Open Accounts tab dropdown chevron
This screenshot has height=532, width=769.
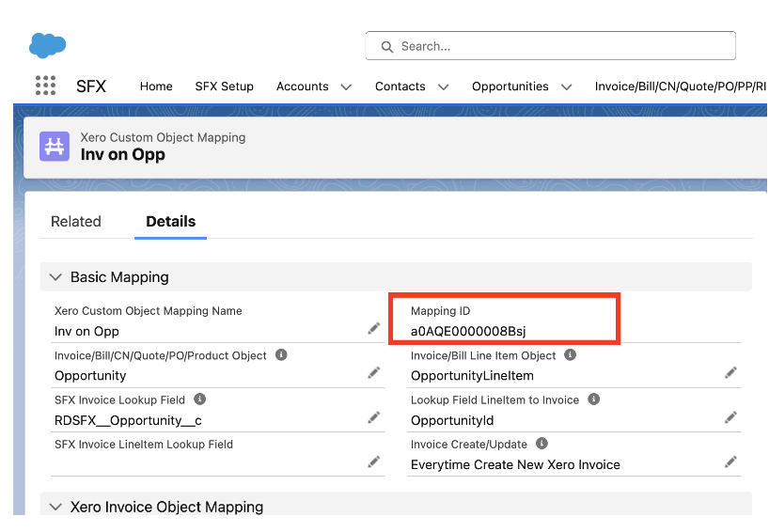pyautogui.click(x=346, y=87)
